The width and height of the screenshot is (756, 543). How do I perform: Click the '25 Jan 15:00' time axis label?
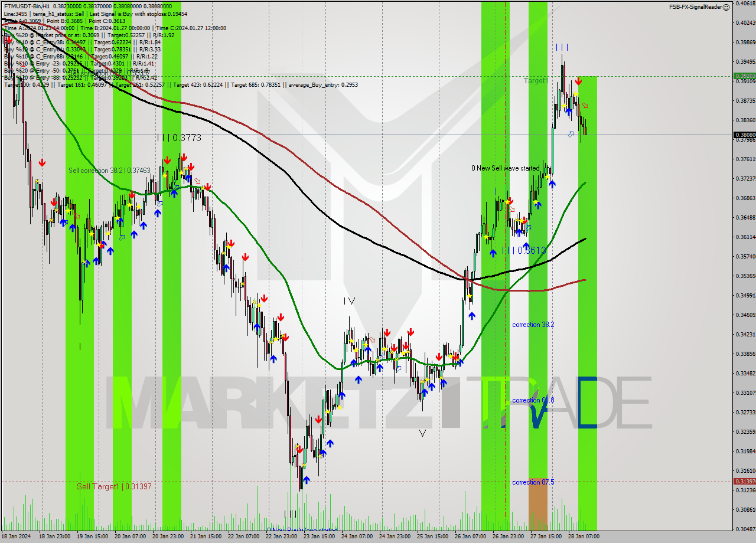[433, 537]
